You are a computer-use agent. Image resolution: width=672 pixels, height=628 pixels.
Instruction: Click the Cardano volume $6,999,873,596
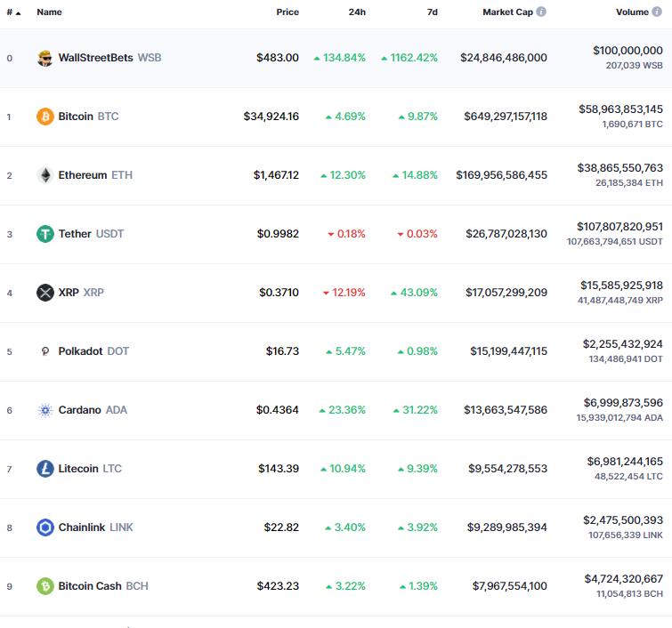[623, 402]
